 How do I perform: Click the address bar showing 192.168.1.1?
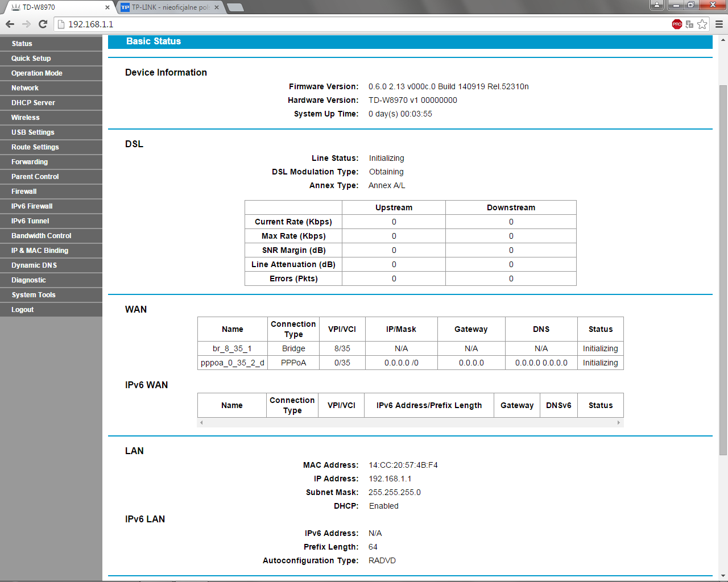[x=341, y=24]
